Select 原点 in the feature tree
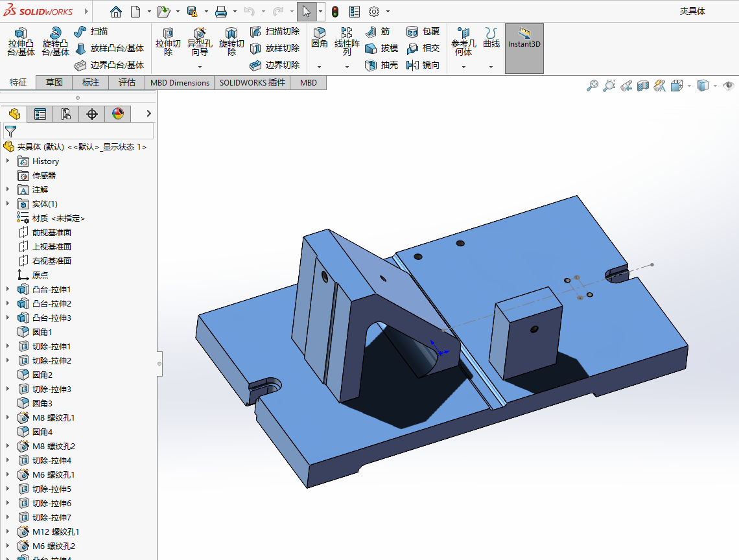The image size is (739, 560). click(40, 275)
